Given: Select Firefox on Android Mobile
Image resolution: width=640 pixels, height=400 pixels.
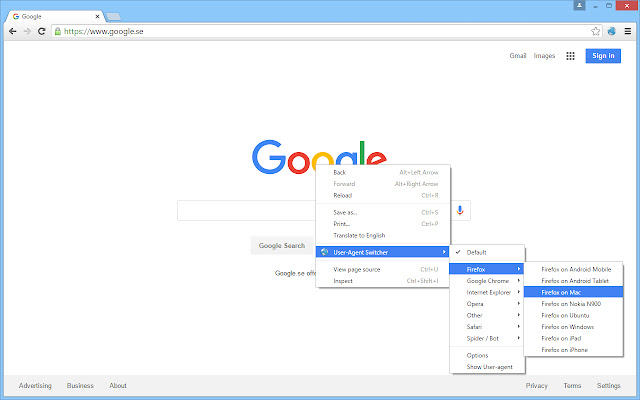Looking at the screenshot, I should 573,269.
